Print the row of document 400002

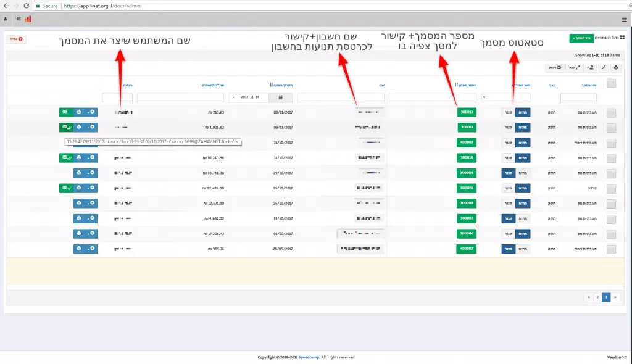coord(79,249)
